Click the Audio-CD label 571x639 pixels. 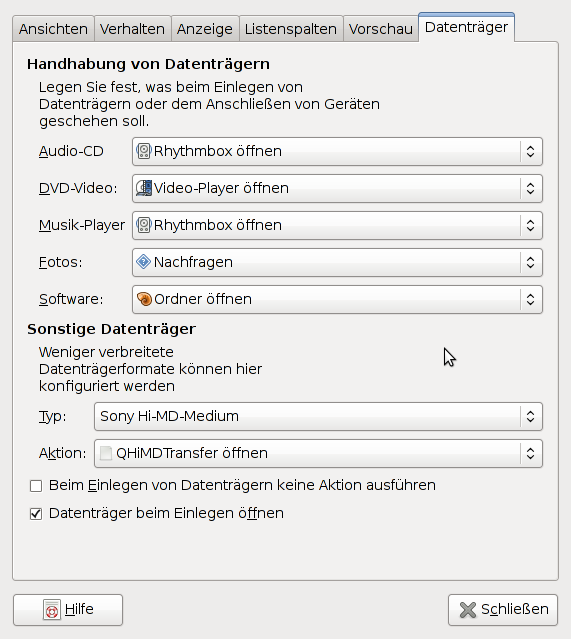71,152
